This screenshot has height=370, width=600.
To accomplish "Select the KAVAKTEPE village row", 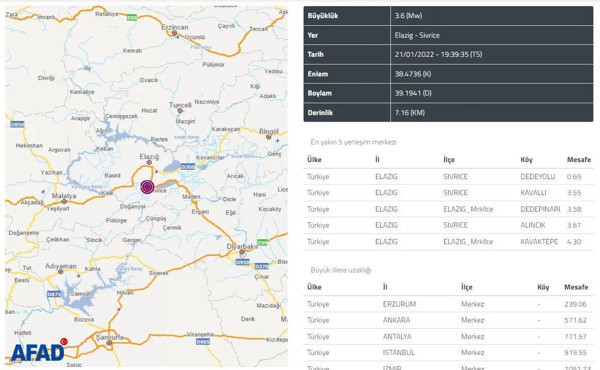I will tap(448, 242).
